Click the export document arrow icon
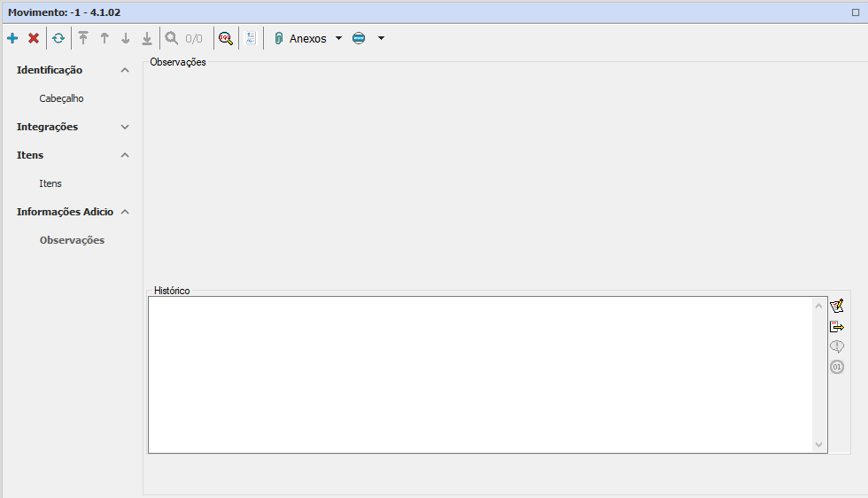The width and height of the screenshot is (868, 498). click(836, 327)
